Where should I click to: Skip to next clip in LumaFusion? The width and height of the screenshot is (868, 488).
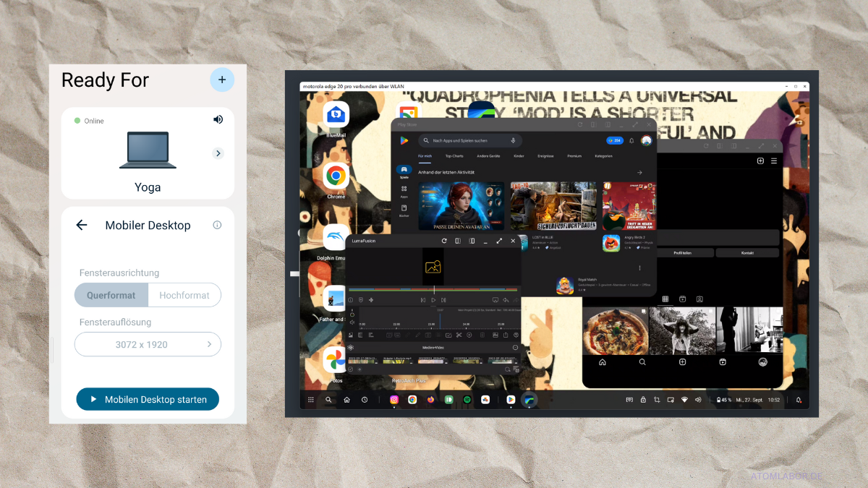coord(443,300)
